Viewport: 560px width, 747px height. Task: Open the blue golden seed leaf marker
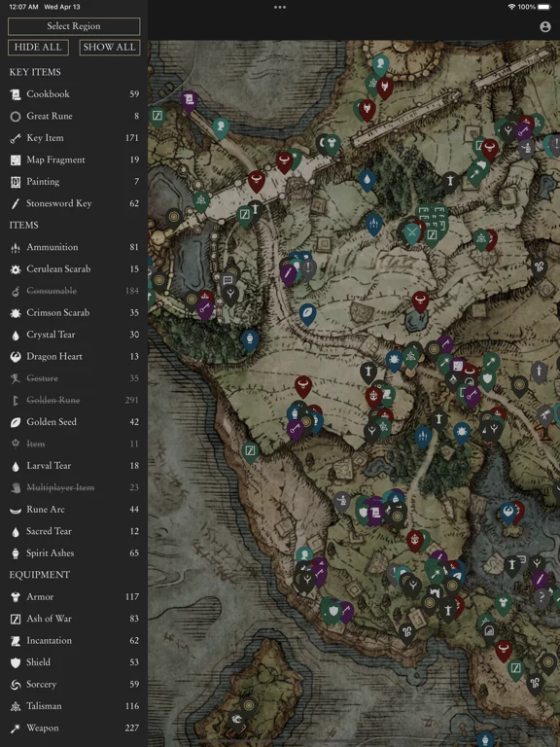[308, 313]
